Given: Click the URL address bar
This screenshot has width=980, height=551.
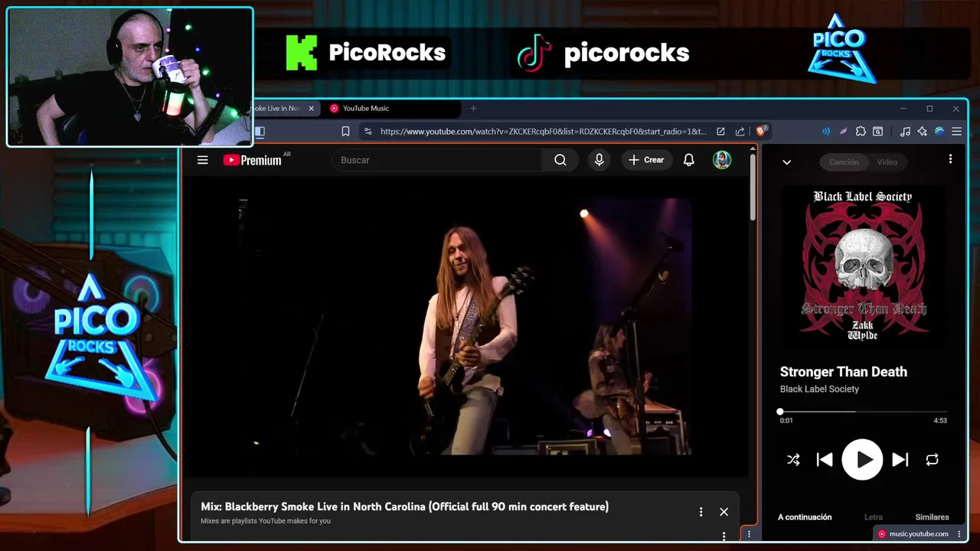Looking at the screenshot, I should [543, 132].
